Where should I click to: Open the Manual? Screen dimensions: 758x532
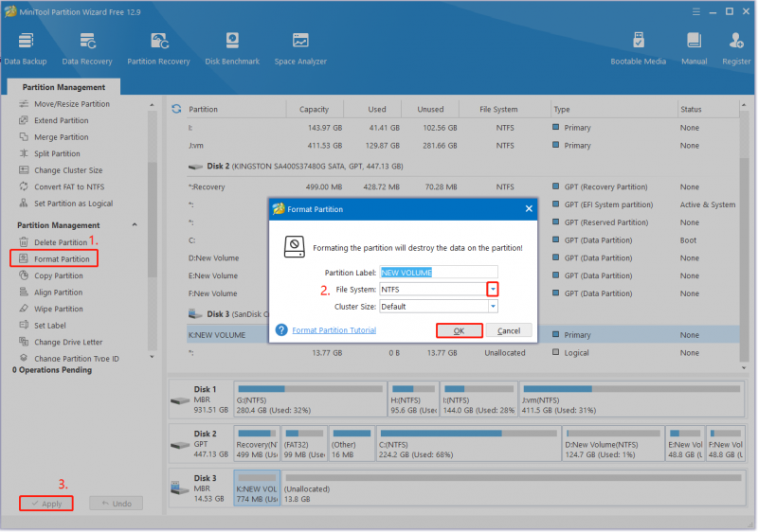point(695,48)
